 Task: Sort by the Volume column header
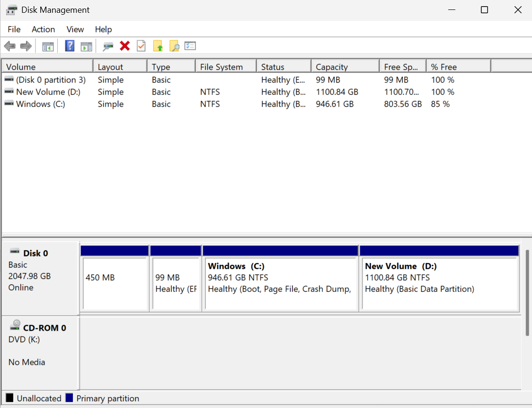(x=47, y=67)
